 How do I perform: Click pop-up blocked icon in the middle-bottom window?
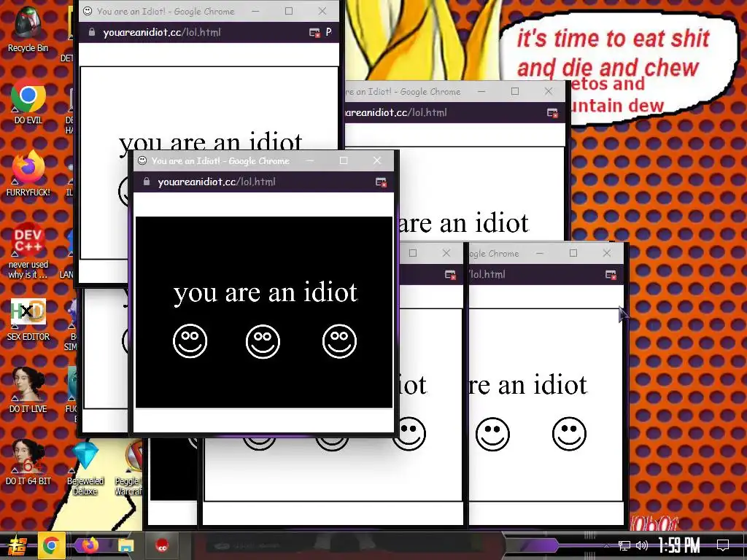[449, 275]
